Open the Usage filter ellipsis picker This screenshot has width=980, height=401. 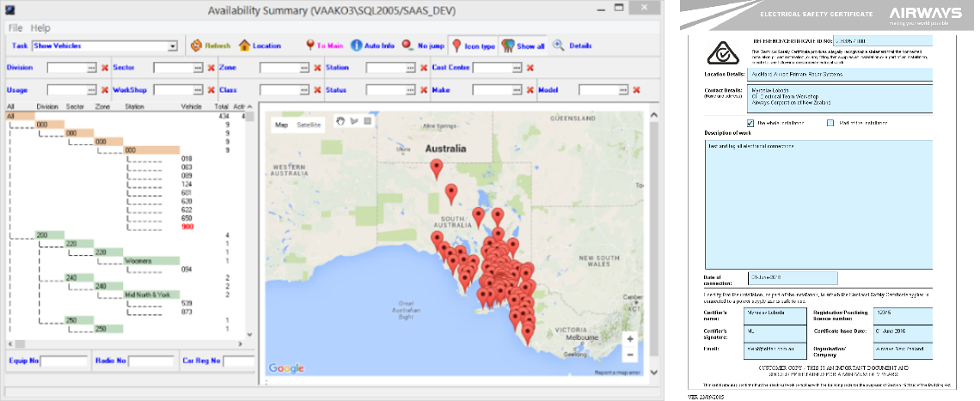point(91,90)
